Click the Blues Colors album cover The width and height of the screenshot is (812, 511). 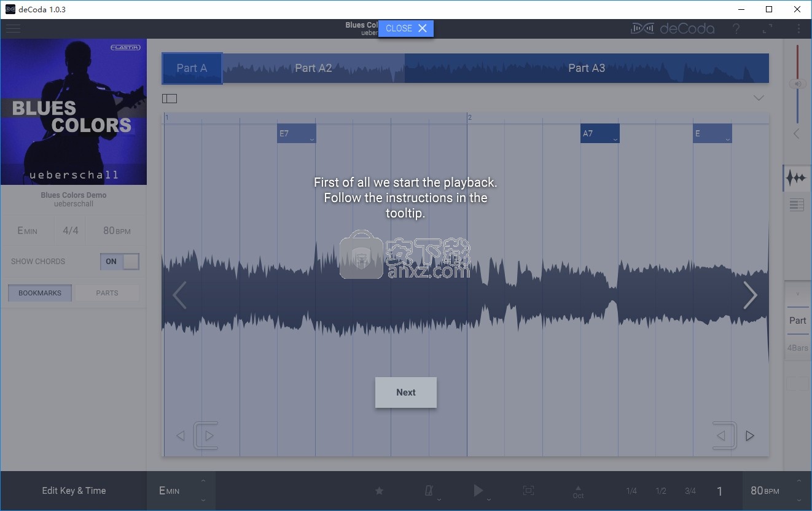74,112
